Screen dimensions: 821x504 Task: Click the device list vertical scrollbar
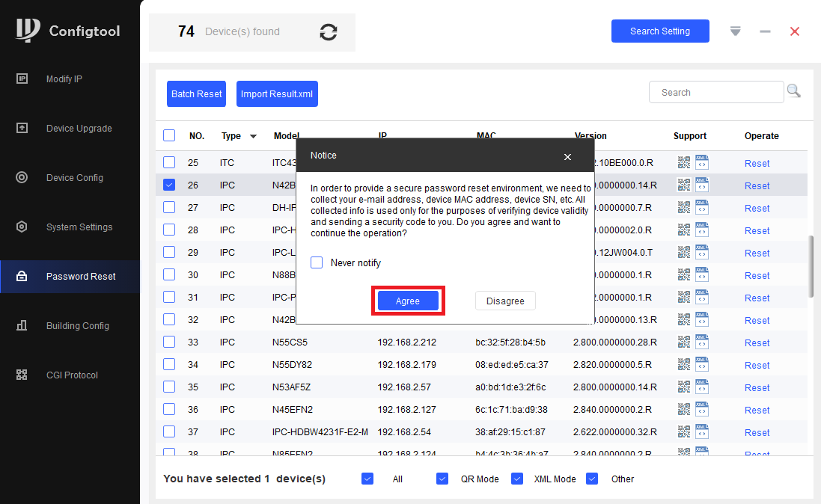point(811,266)
